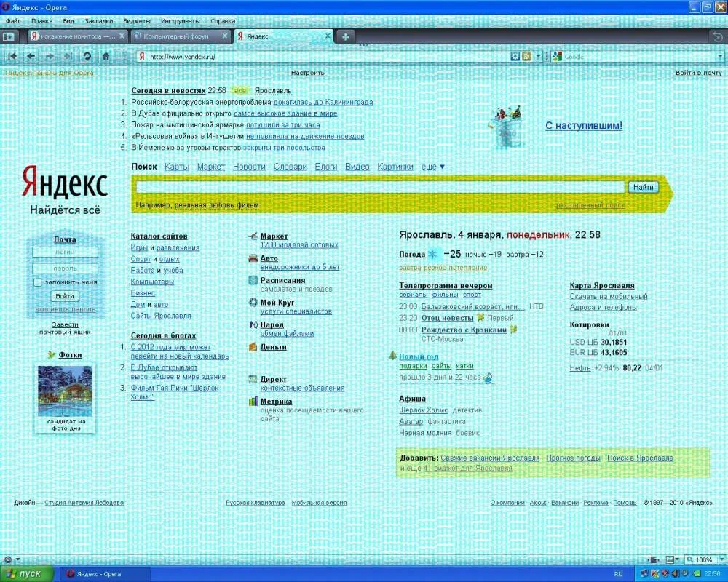The height and width of the screenshot is (582, 728).
Task: Click the weather snowflake icon
Action: click(x=432, y=254)
